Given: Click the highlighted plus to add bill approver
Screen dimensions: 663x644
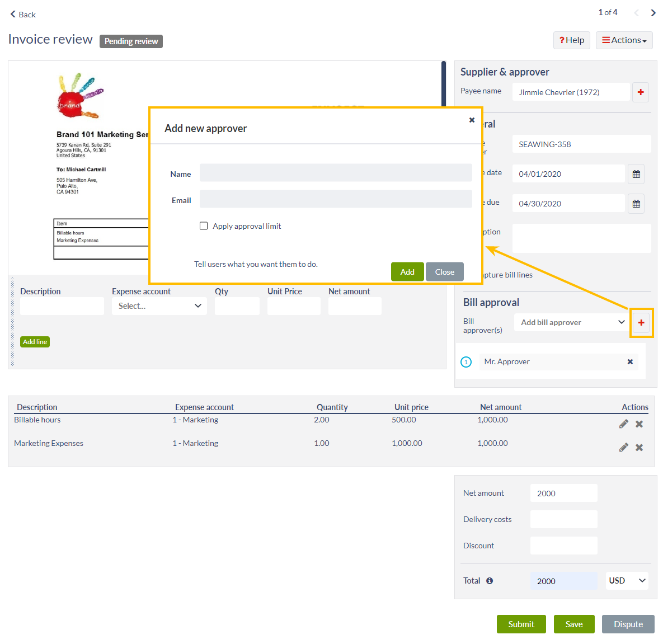Looking at the screenshot, I should pyautogui.click(x=641, y=323).
